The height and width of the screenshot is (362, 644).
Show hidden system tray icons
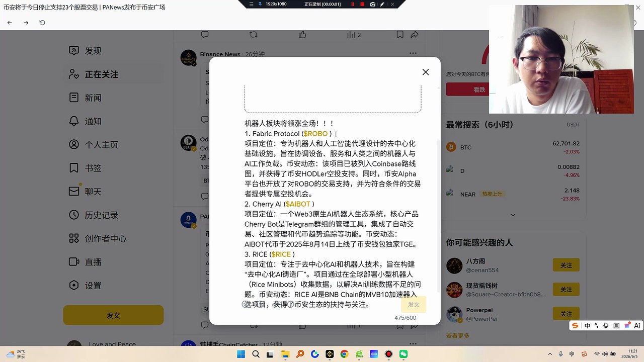click(550, 354)
